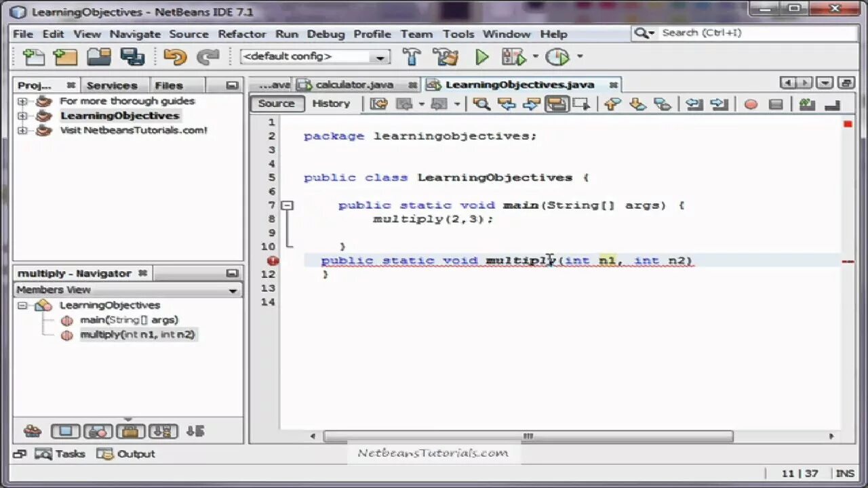Toggle Highlight Search in editor toolbar
Image resolution: width=868 pixels, height=488 pixels.
pyautogui.click(x=556, y=104)
